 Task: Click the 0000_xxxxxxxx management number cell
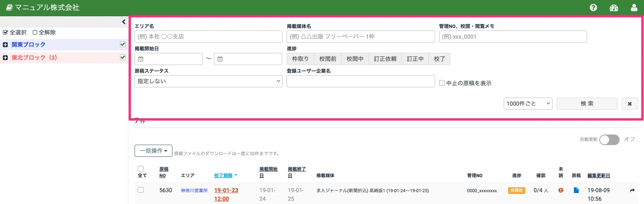(482, 191)
